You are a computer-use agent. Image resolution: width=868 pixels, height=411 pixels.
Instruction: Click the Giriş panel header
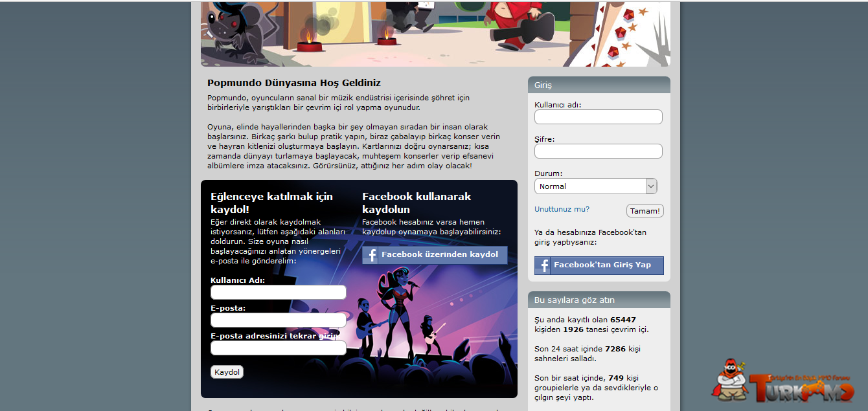click(x=599, y=85)
